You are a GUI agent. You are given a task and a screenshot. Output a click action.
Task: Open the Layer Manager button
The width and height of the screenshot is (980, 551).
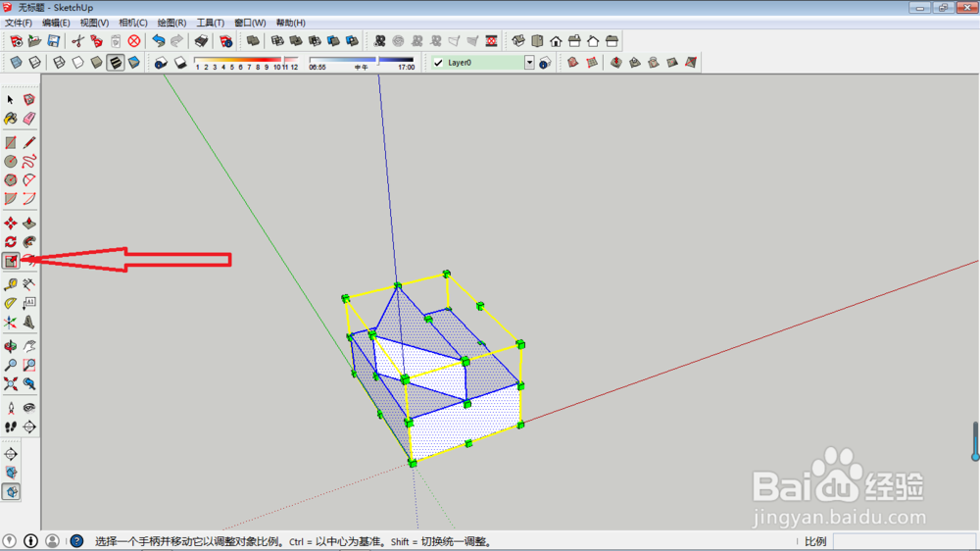(x=545, y=63)
